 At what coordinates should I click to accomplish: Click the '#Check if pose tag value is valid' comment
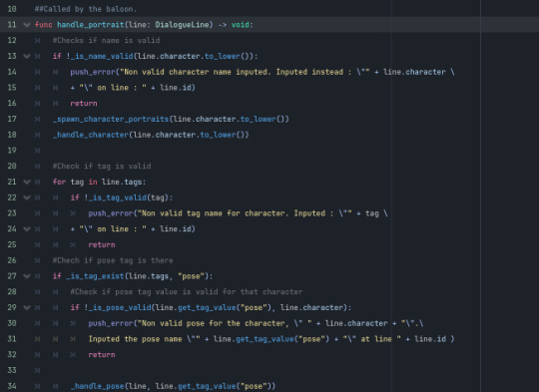tap(187, 291)
